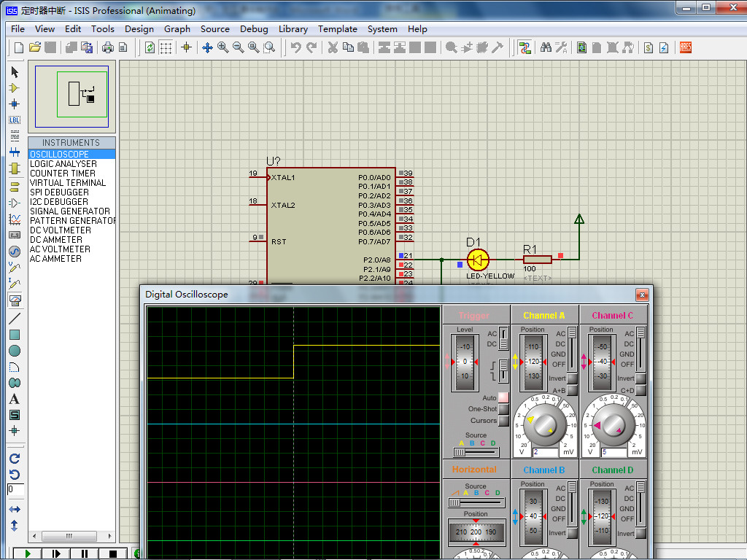
Task: Select the Terminals Mode tool
Action: [x=15, y=187]
